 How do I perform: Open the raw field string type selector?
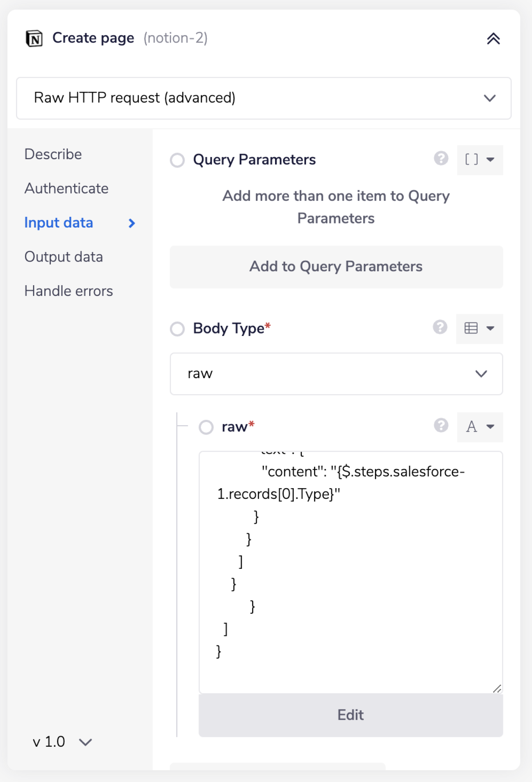480,427
